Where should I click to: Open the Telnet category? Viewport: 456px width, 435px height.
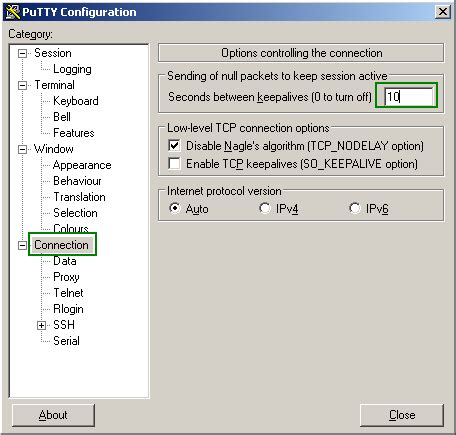pyautogui.click(x=68, y=293)
